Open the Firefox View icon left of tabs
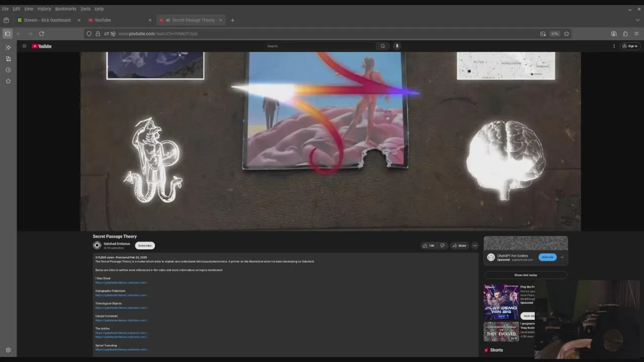The image size is (644, 362). (6, 20)
